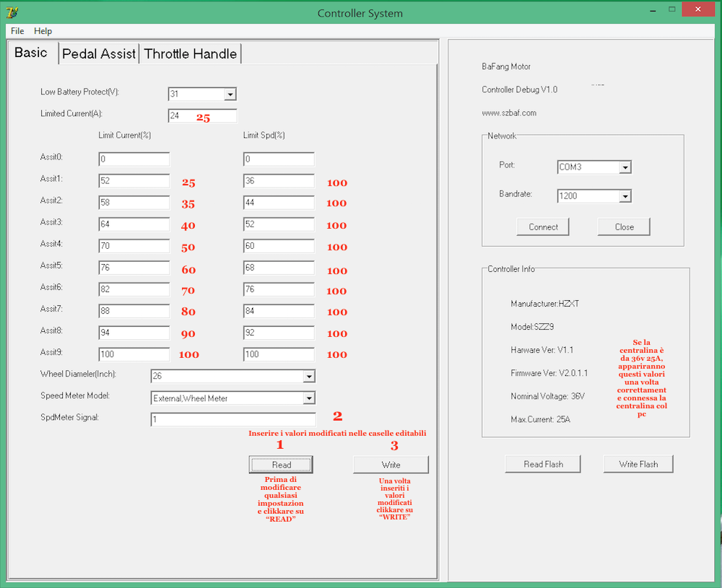Expand the Wheel Diameter dropdown
722x588 pixels.
click(x=309, y=377)
